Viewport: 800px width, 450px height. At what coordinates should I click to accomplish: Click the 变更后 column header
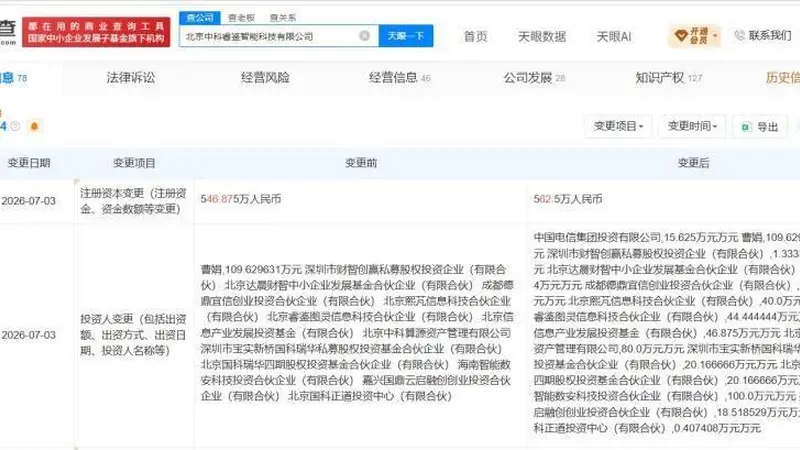click(693, 163)
